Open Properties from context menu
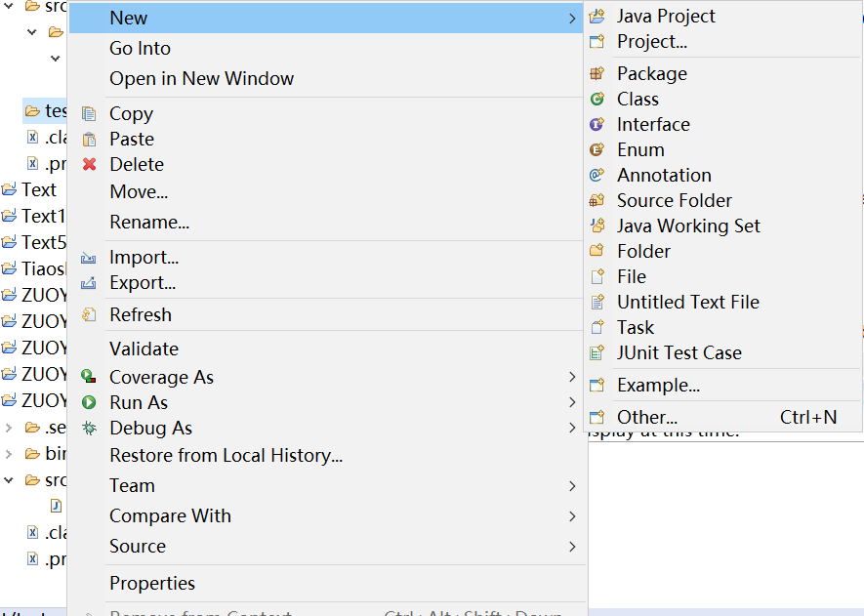This screenshot has height=616, width=864. point(152,584)
